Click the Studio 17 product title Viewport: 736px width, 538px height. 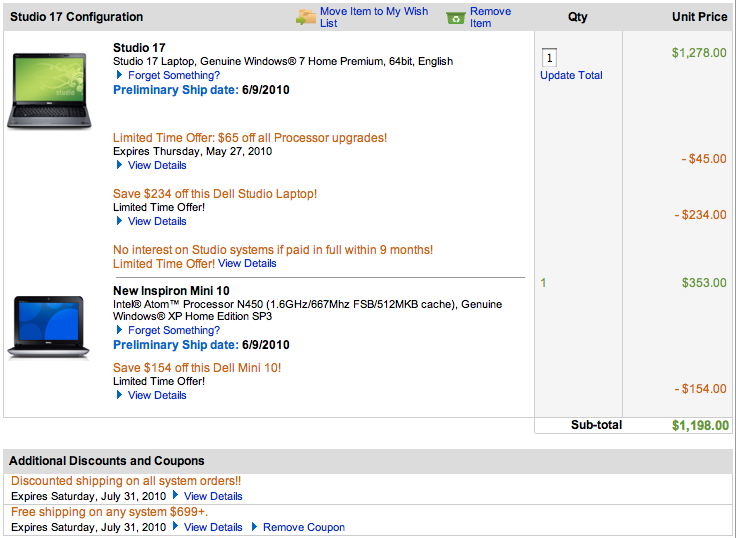[139, 47]
